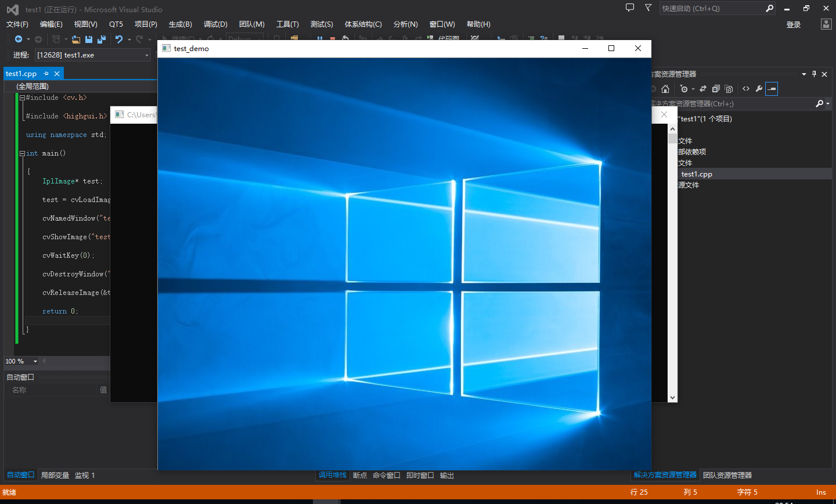Select test1.cpp in Solution Explorer tree
The width and height of the screenshot is (836, 504).
(697, 174)
